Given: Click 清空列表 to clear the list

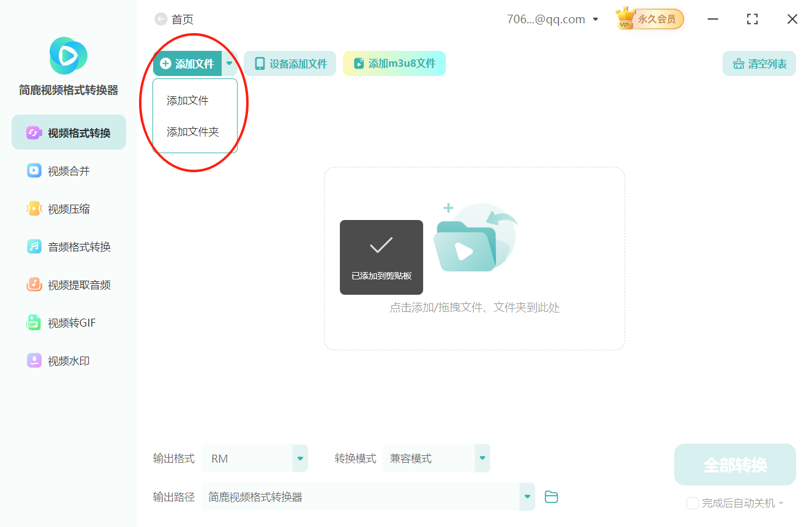Looking at the screenshot, I should (759, 63).
